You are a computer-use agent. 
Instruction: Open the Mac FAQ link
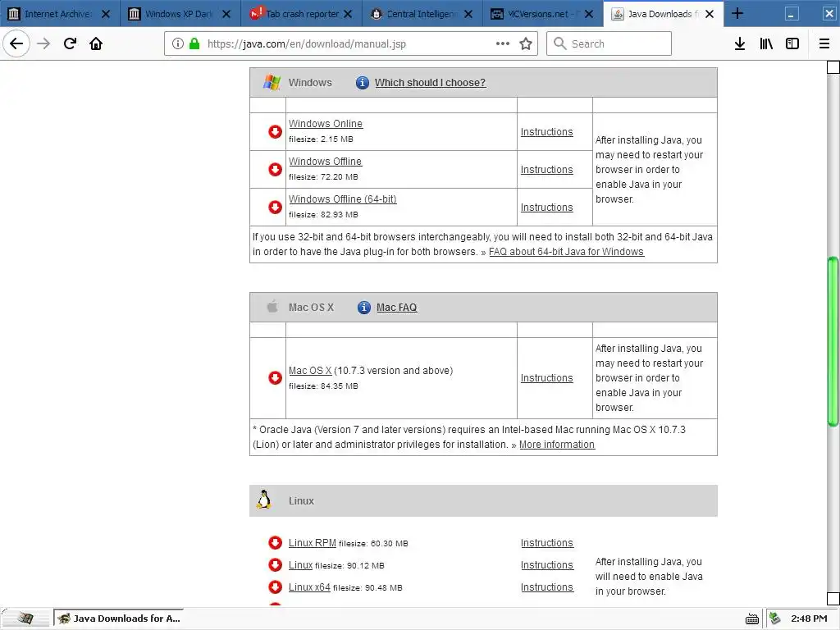[x=396, y=308]
